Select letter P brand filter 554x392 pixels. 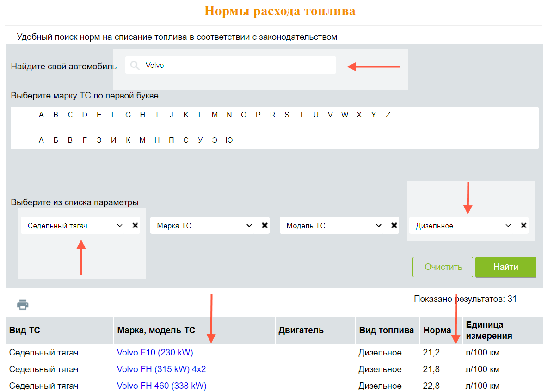click(x=259, y=115)
